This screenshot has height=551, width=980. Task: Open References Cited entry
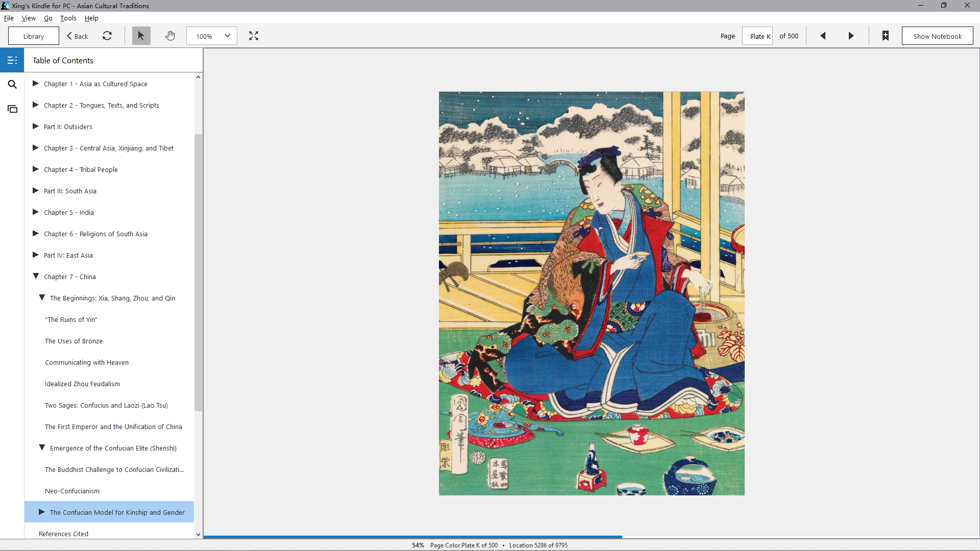[x=63, y=534]
